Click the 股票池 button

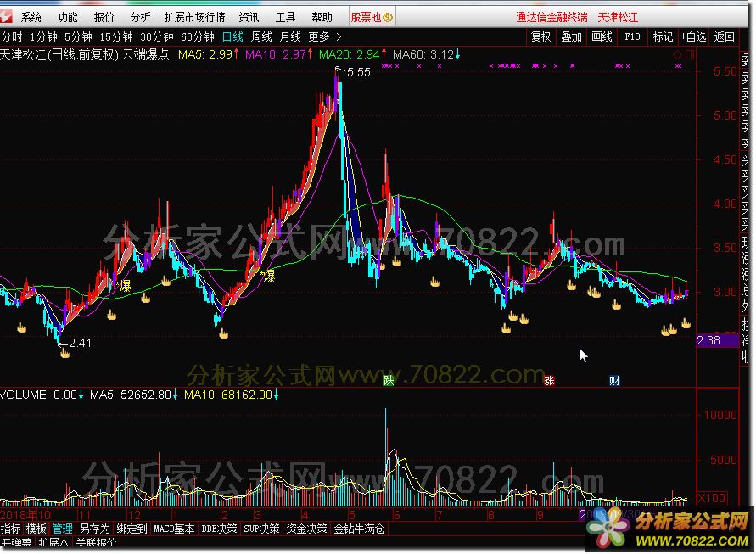(x=372, y=17)
